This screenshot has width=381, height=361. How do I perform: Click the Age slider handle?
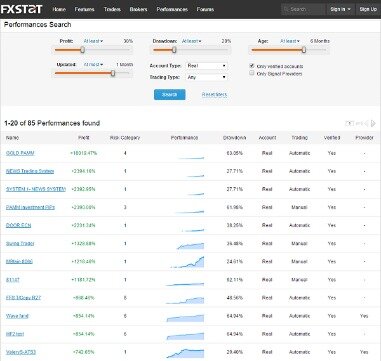pos(304,50)
